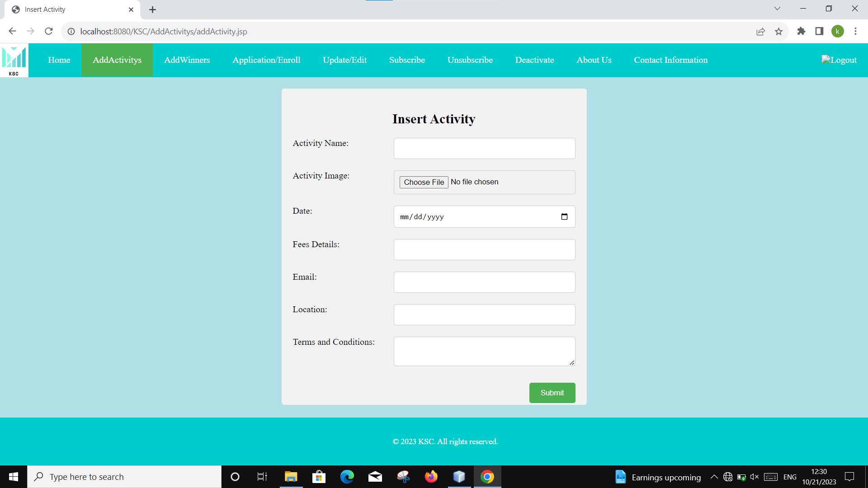Open touch keyboard icon in tray
868x488 pixels.
(x=771, y=477)
